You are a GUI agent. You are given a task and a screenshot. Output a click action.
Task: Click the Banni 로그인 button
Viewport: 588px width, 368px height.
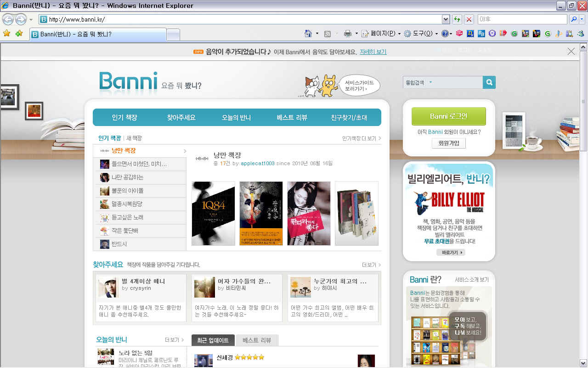(x=449, y=116)
